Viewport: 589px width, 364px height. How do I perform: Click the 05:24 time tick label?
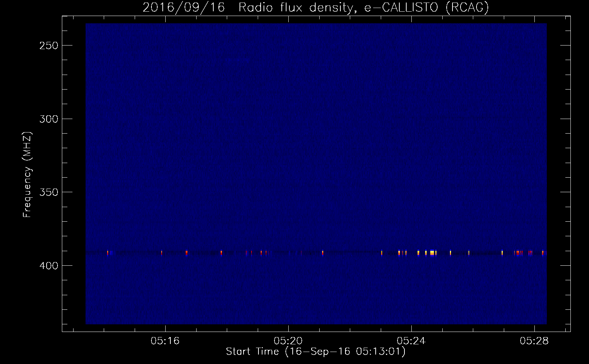tap(411, 341)
